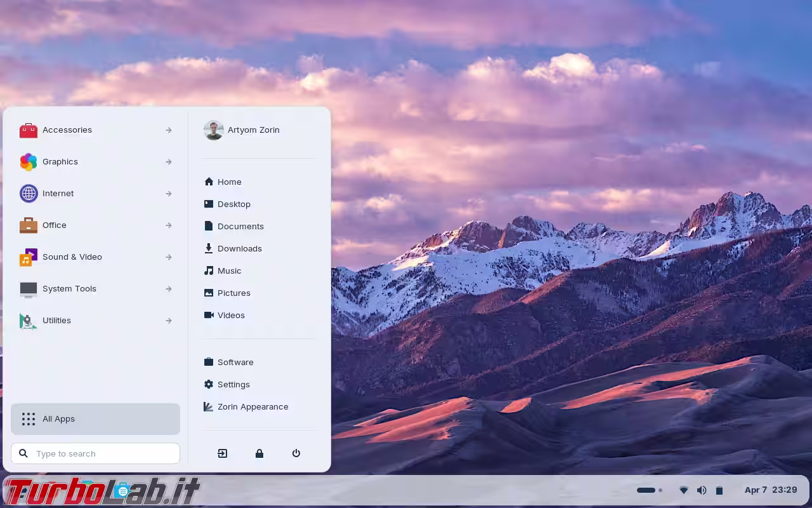Open the Home folder from the menu

(x=259, y=182)
